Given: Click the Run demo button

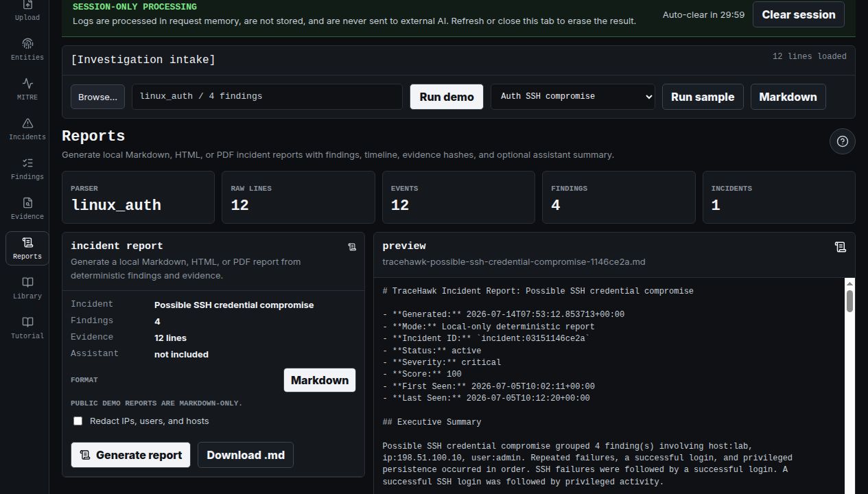Looking at the screenshot, I should click(447, 97).
